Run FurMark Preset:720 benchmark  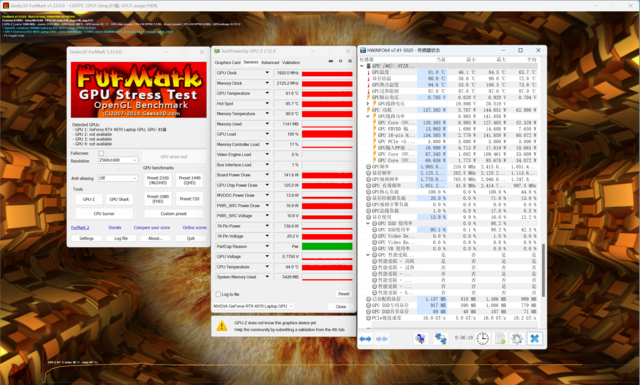point(189,199)
